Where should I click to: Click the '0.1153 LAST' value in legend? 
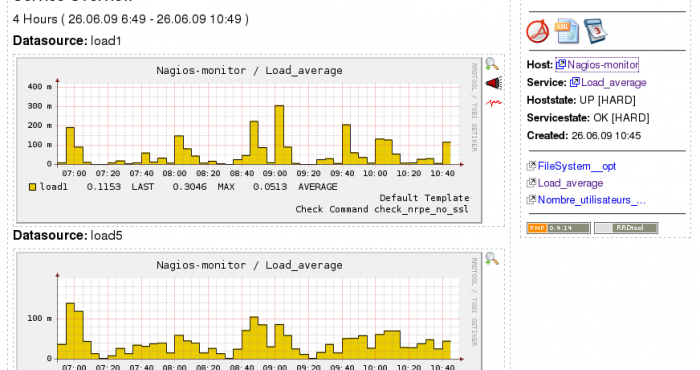(120, 187)
